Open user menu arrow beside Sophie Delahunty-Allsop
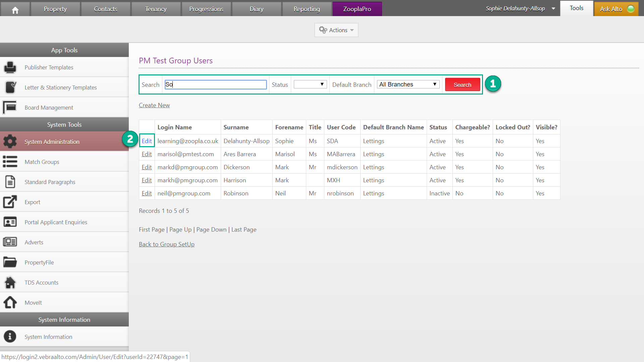 (553, 9)
